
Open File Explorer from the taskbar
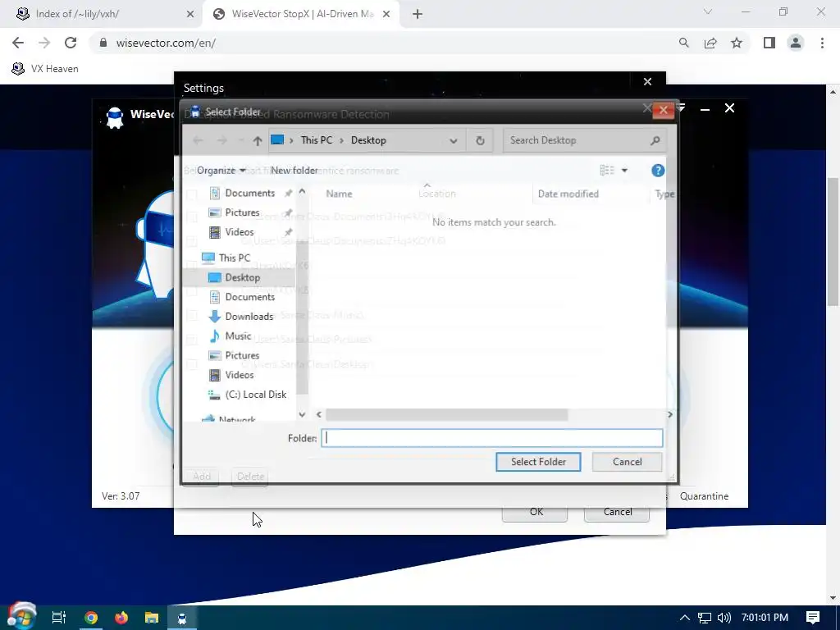152,618
